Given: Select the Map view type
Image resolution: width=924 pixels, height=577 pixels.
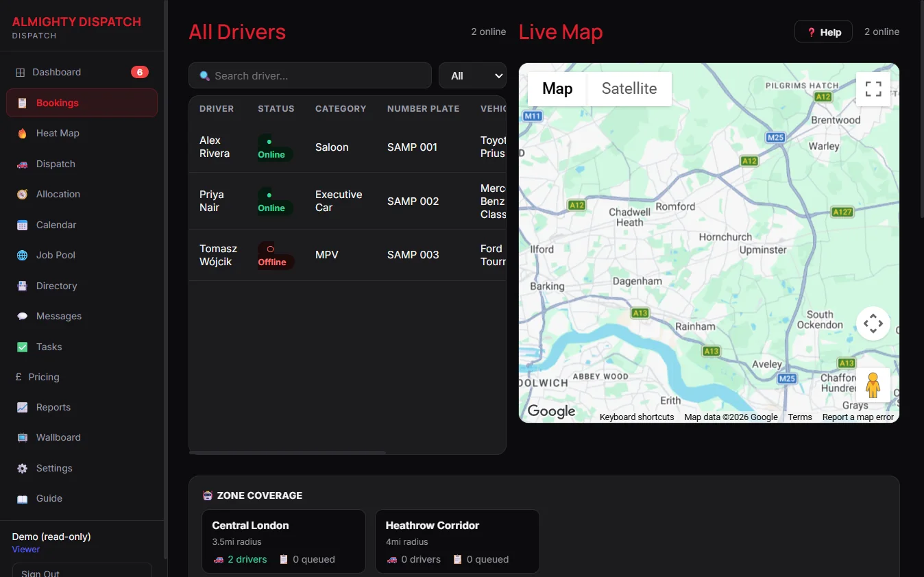Looking at the screenshot, I should point(557,89).
